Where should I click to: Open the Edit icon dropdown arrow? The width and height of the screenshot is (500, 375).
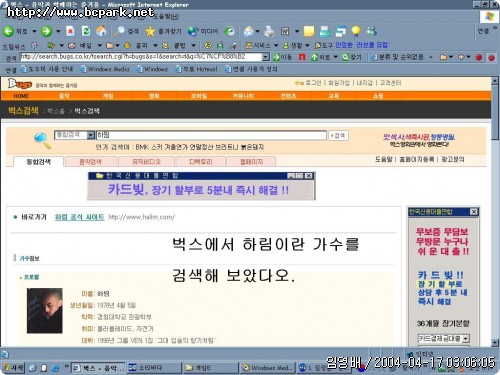point(297,32)
